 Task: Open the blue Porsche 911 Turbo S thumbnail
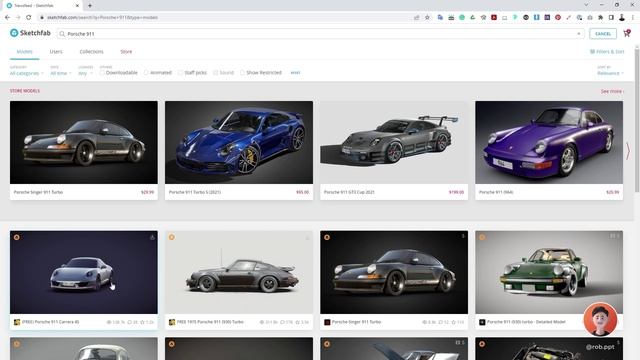(239, 142)
